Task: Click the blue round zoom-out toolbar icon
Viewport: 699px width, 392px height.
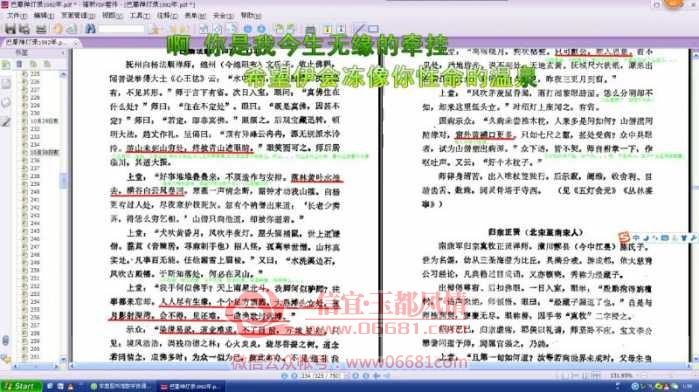Action: 248,29
